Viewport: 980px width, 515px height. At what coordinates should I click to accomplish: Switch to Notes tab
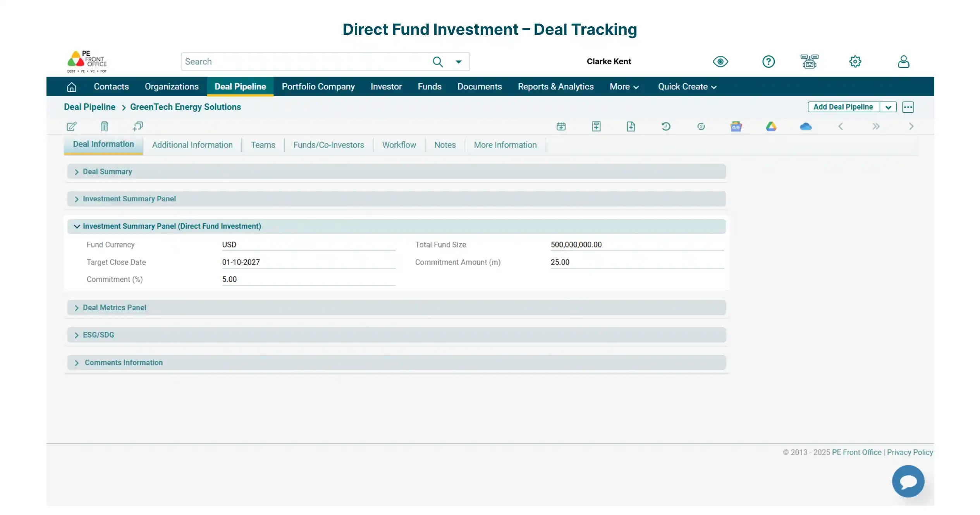[445, 145]
